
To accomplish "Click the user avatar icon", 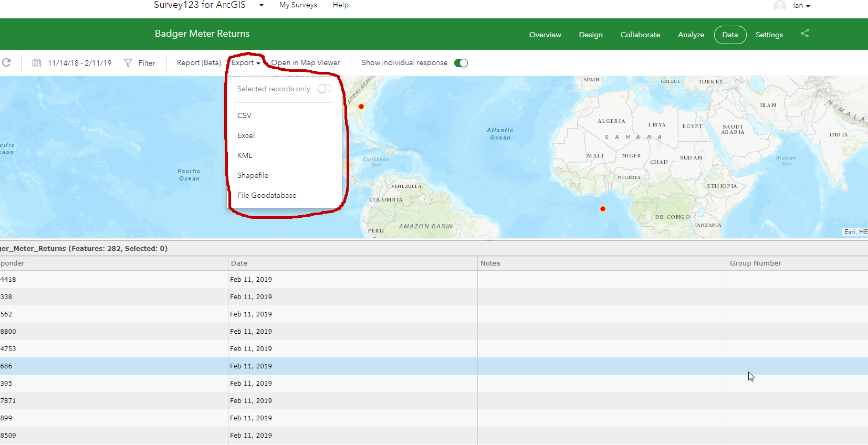I will click(x=780, y=6).
